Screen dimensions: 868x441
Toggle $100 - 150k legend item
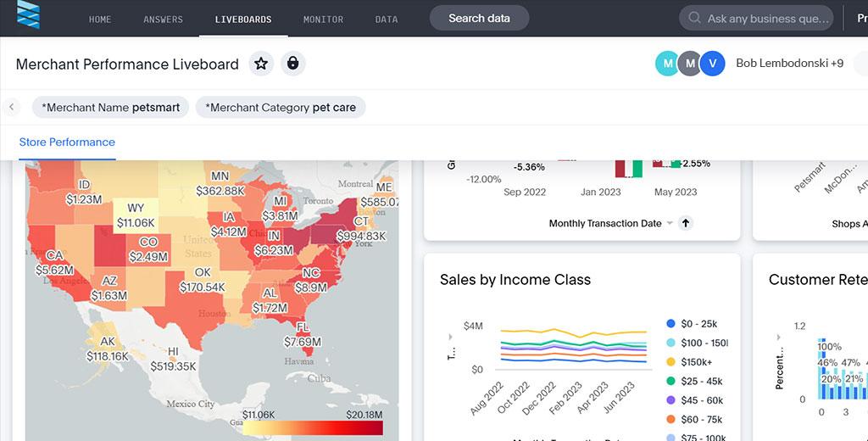pyautogui.click(x=697, y=343)
